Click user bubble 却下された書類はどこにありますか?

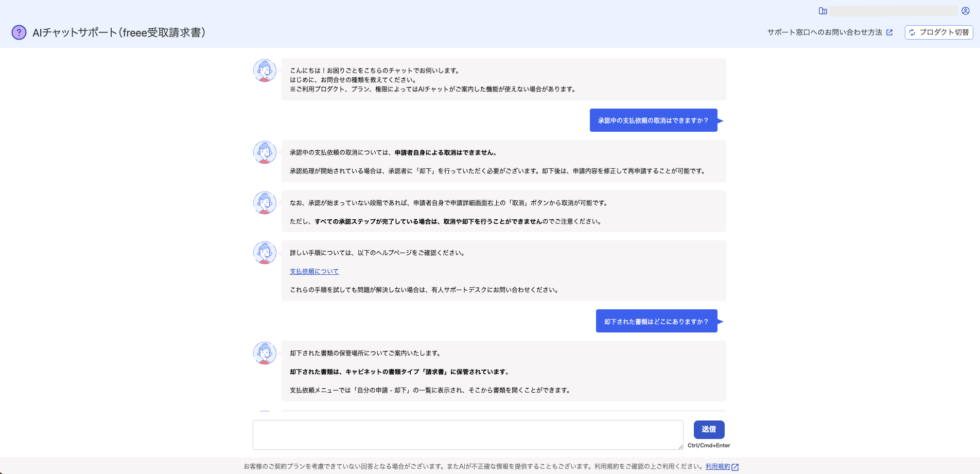[656, 321]
